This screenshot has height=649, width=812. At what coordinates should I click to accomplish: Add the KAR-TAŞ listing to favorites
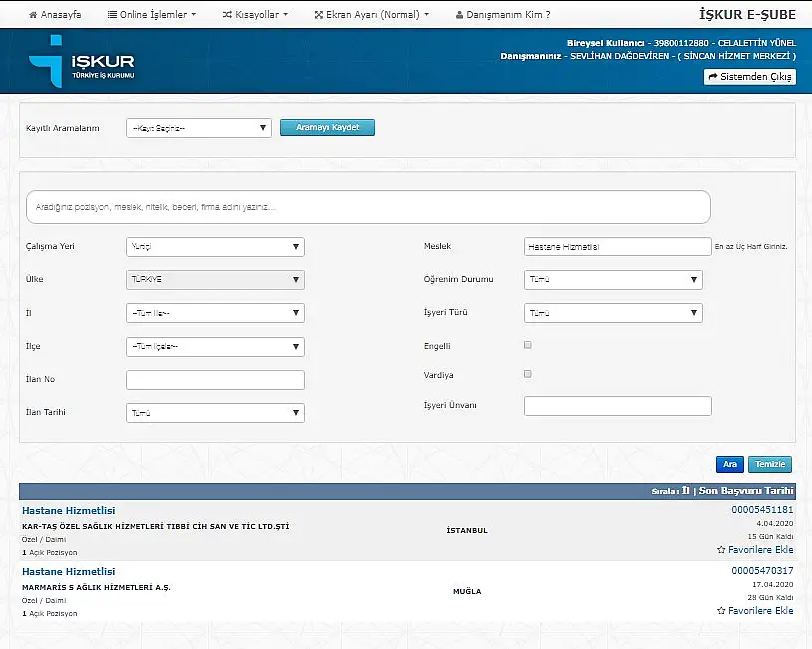click(x=755, y=550)
